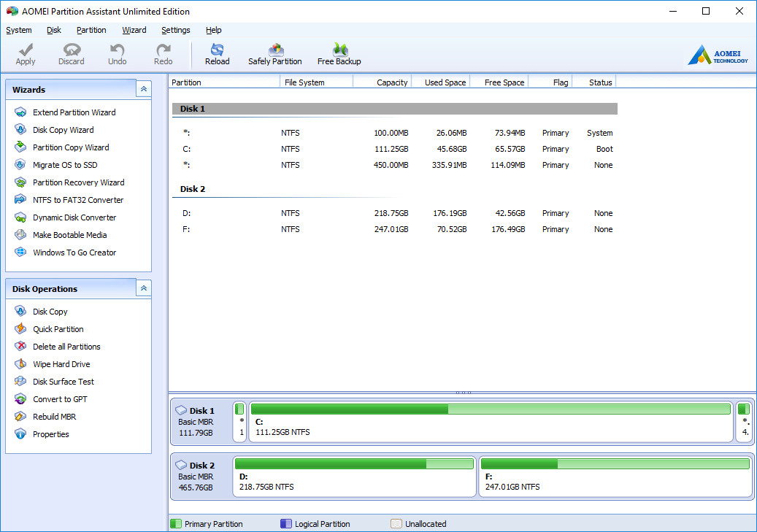The width and height of the screenshot is (757, 532).
Task: Launch the Partition Recovery Wizard
Action: 79,182
